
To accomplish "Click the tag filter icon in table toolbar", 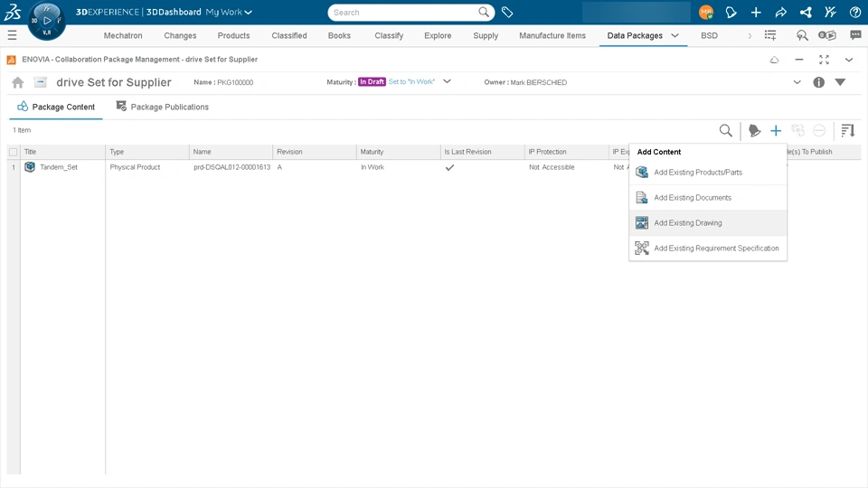I will click(x=754, y=130).
